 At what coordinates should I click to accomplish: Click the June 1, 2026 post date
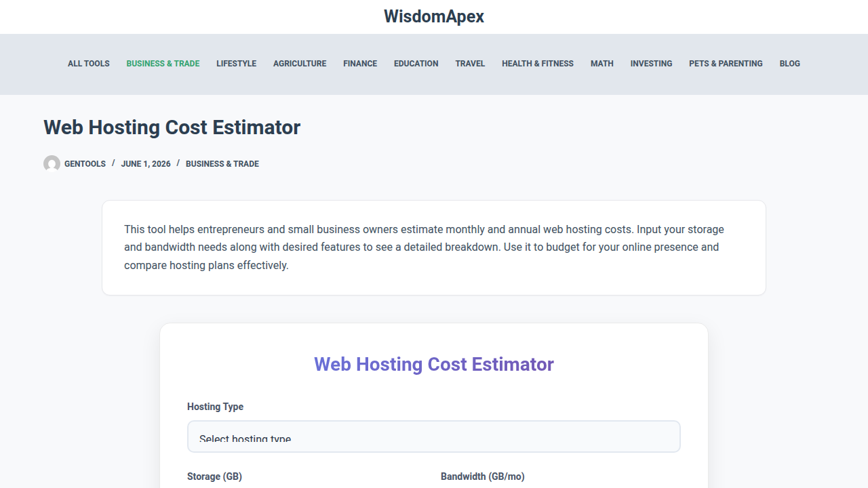tap(146, 164)
